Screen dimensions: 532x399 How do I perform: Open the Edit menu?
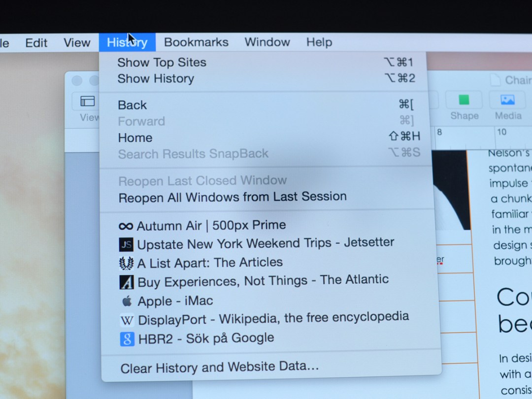click(36, 43)
